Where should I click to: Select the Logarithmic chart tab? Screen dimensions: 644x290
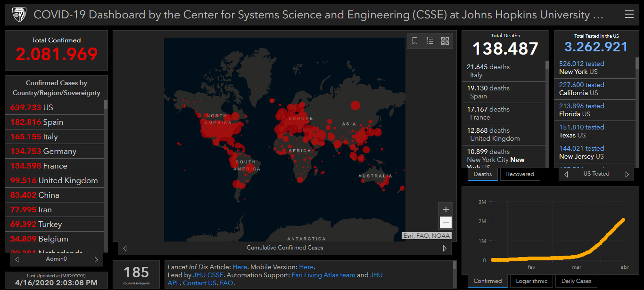(x=531, y=281)
